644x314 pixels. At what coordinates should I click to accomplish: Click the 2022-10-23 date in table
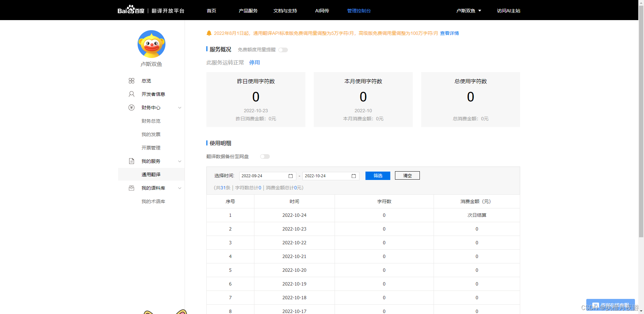pyautogui.click(x=294, y=229)
